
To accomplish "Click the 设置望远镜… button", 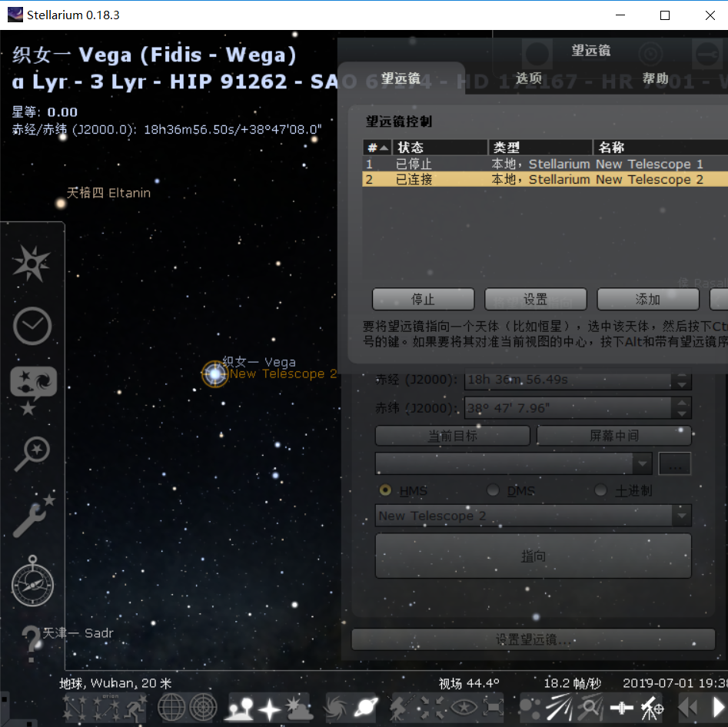I will tap(533, 639).
